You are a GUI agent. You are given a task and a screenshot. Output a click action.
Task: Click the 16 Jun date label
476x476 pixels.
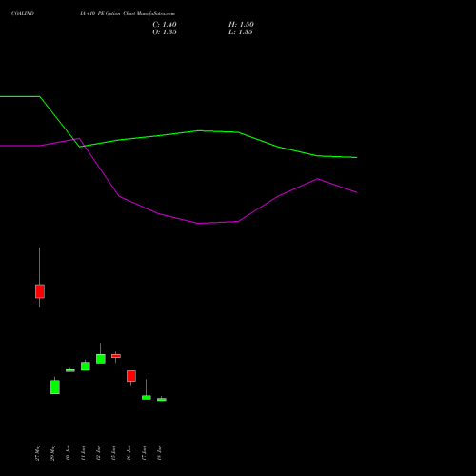click(x=129, y=453)
